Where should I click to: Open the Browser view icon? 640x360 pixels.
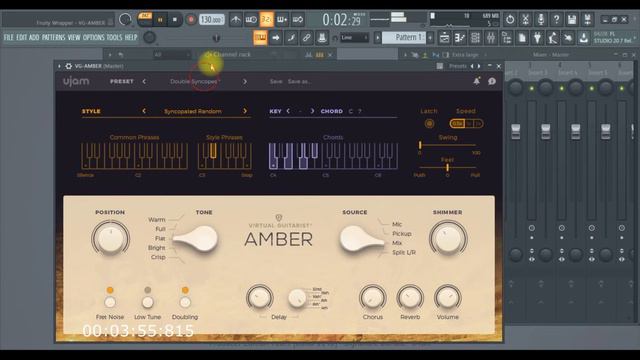coord(506,38)
